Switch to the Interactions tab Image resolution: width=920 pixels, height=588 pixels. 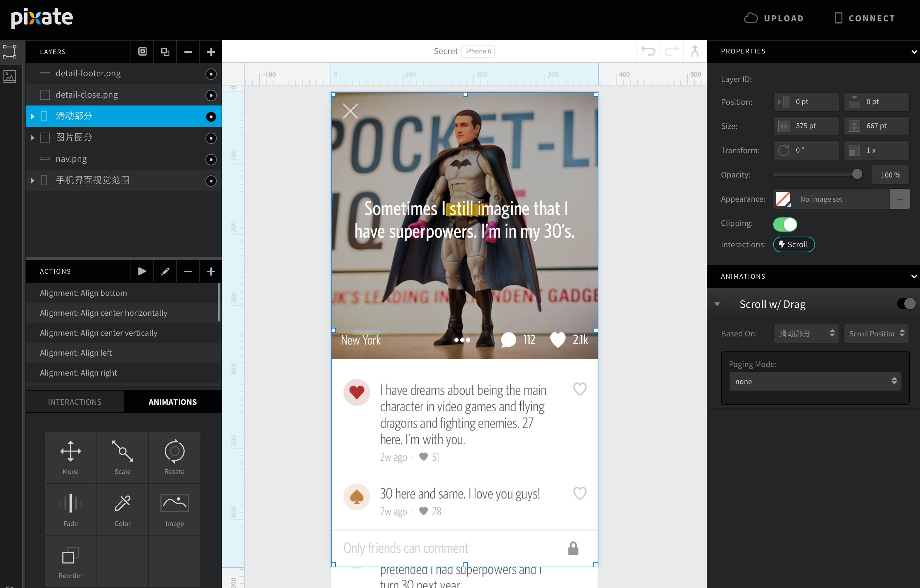(x=75, y=402)
